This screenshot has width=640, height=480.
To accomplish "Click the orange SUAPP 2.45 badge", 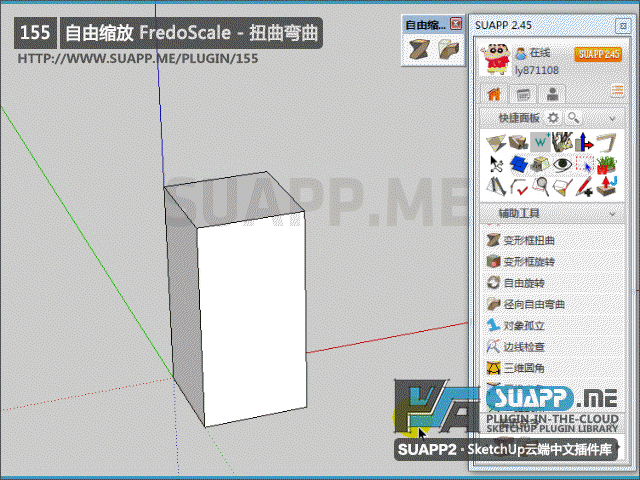I will [598, 54].
